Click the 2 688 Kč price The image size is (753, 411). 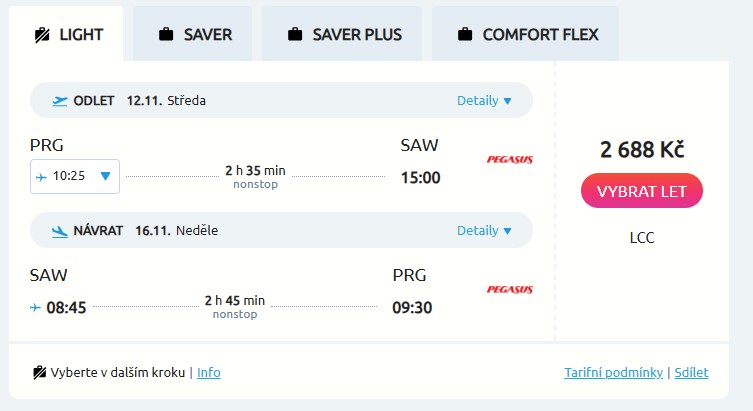click(642, 150)
